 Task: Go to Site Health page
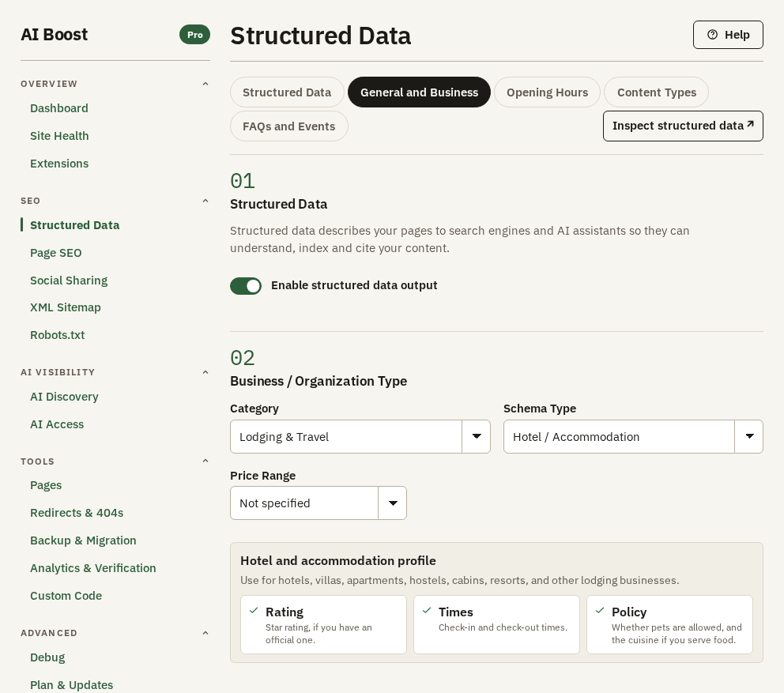click(x=59, y=135)
